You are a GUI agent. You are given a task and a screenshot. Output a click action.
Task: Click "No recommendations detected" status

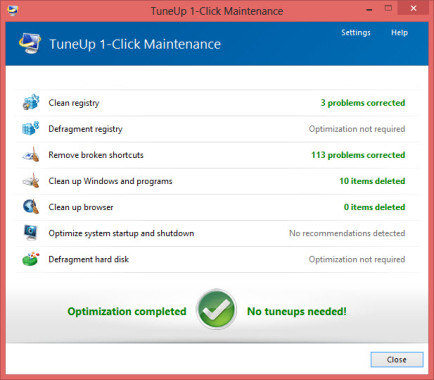[347, 233]
